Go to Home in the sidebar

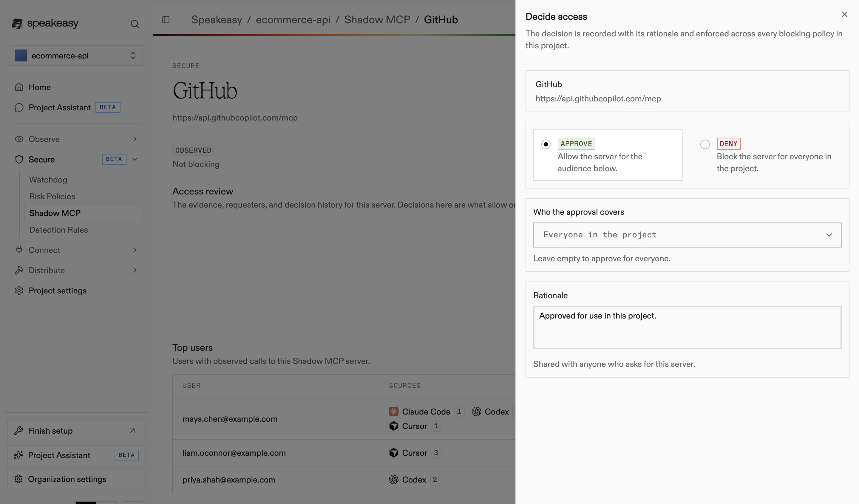pos(40,87)
